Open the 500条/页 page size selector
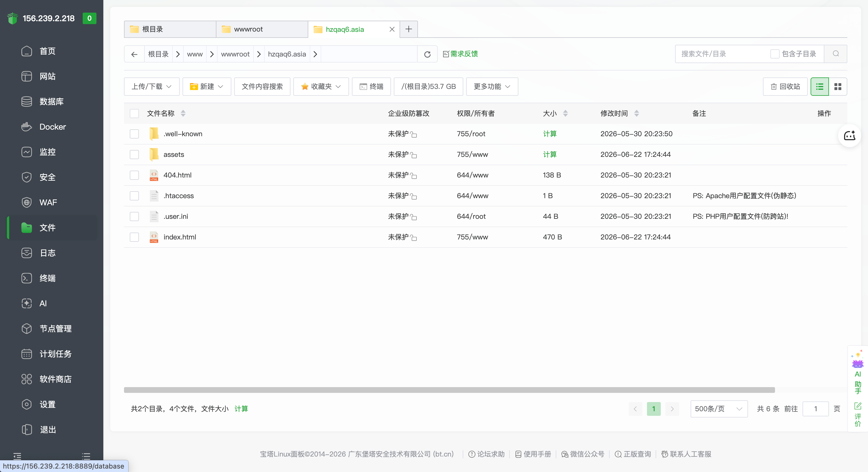The width and height of the screenshot is (868, 472). tap(719, 409)
